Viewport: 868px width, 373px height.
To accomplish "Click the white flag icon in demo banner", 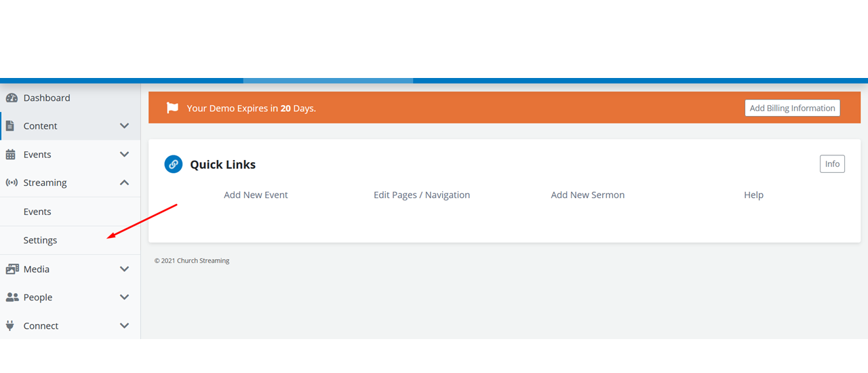I will click(x=172, y=108).
